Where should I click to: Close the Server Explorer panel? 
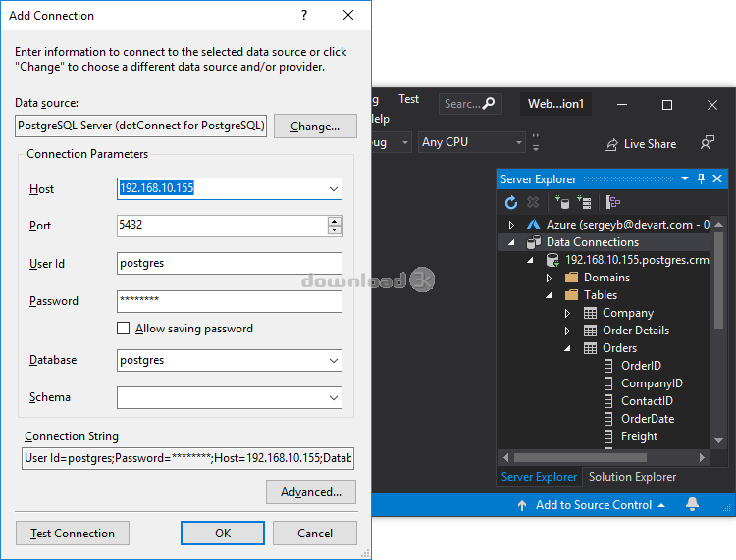click(x=717, y=178)
